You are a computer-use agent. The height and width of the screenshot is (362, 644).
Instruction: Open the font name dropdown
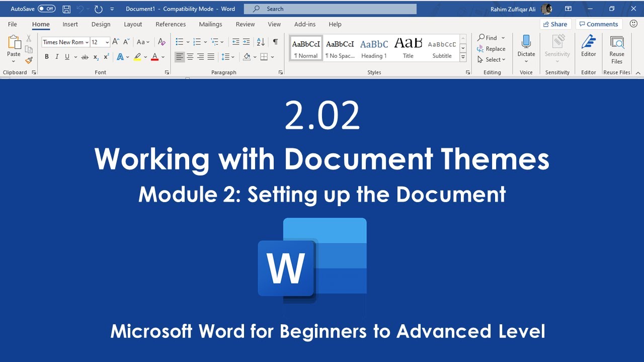click(87, 42)
